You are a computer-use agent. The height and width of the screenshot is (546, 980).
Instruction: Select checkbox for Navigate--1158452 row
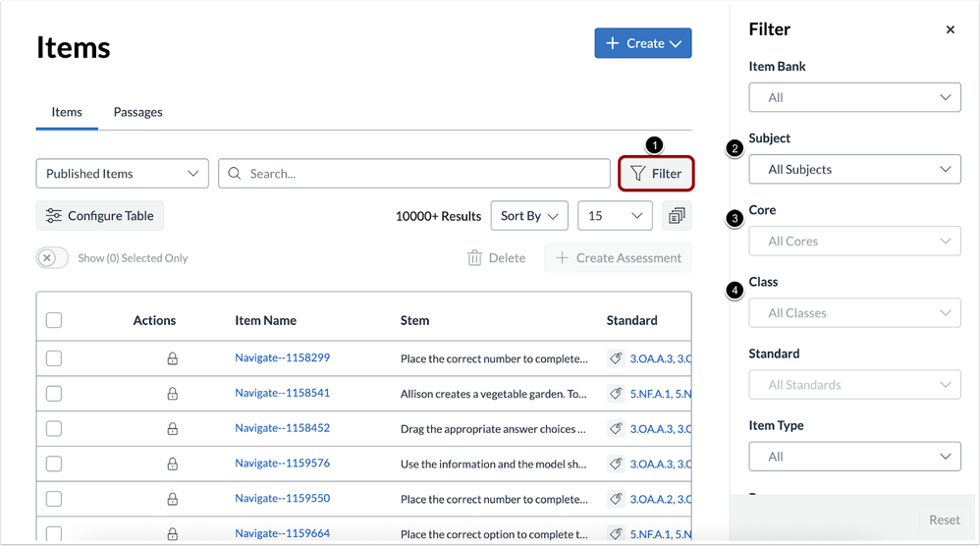[x=54, y=429]
